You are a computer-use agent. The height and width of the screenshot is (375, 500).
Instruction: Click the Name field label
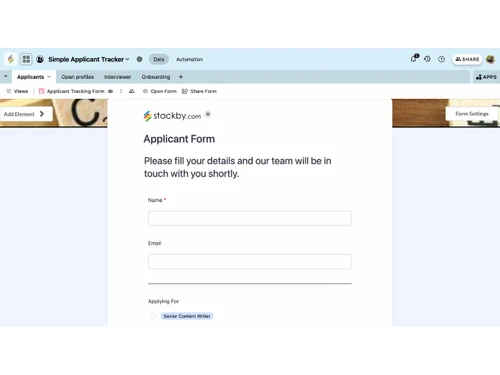(155, 200)
